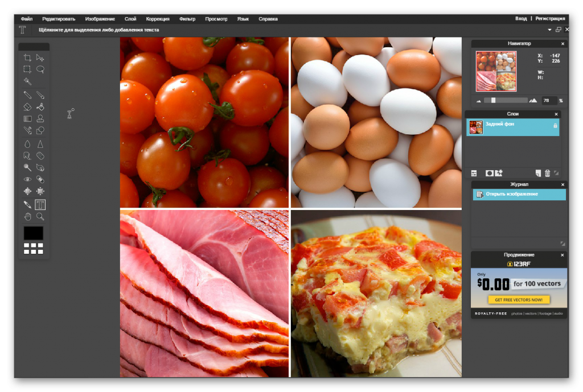583x392 pixels.
Task: Activate the Paint Bucket tool
Action: (40, 106)
